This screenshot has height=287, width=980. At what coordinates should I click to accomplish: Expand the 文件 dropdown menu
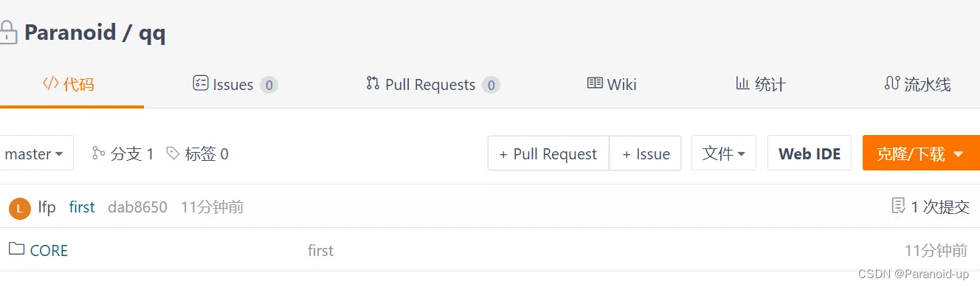(724, 153)
